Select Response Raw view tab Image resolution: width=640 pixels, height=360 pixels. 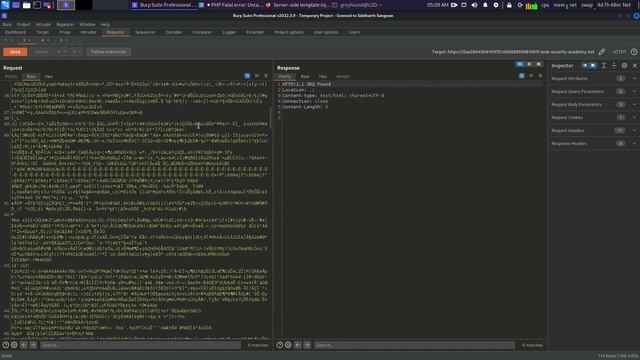point(305,76)
